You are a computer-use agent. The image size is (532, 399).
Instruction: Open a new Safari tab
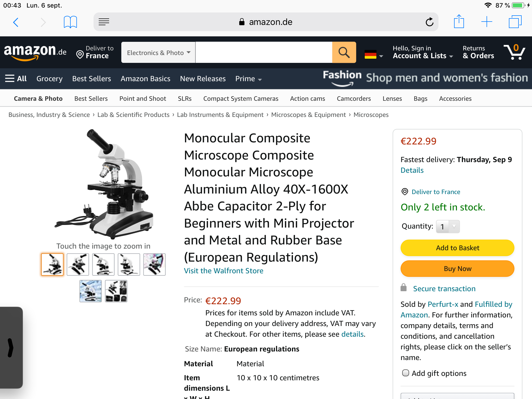[x=487, y=22]
